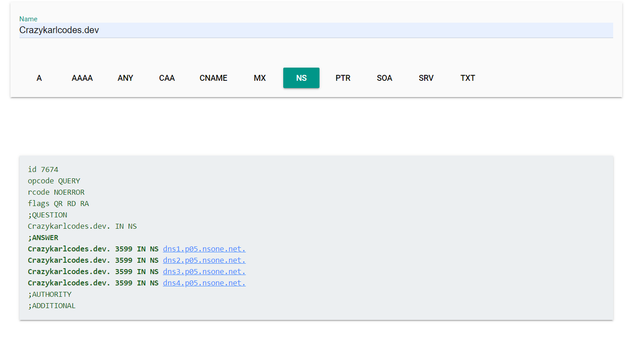Select the CAA record button
Image resolution: width=644 pixels, height=339 pixels.
[167, 78]
